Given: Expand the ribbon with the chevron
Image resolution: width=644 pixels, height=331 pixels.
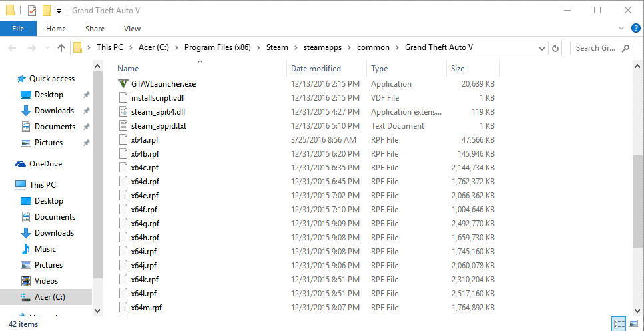Looking at the screenshot, I should (621, 29).
